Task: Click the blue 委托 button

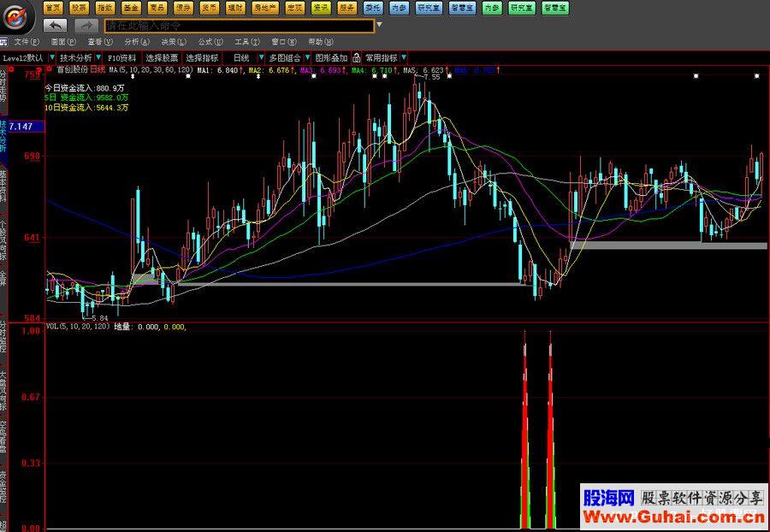Action: click(373, 8)
